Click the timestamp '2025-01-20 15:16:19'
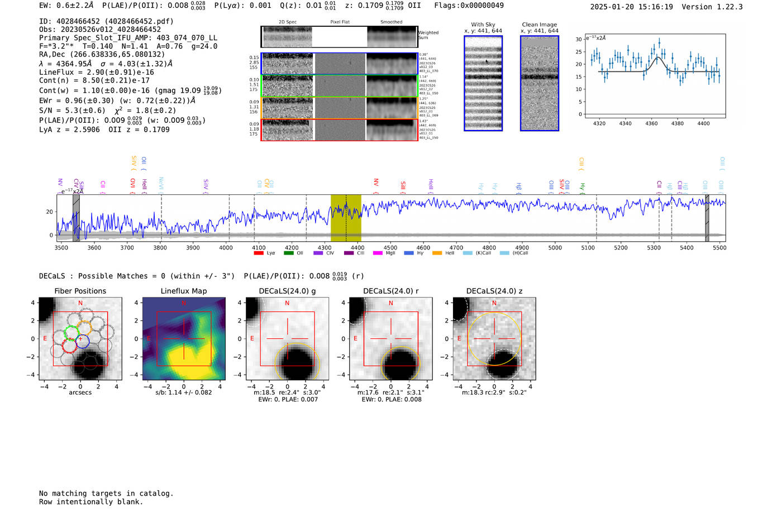Screen dimensions: 782x532 [x=631, y=7]
